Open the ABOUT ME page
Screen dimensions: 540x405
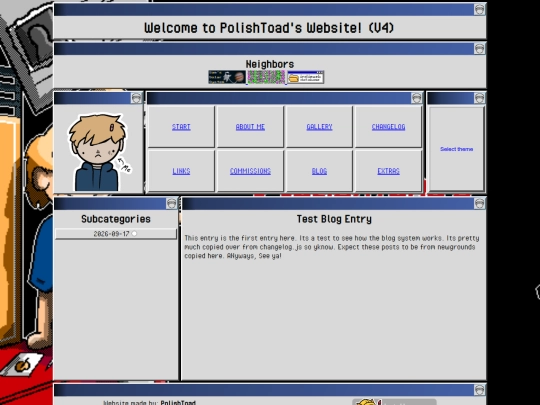click(x=250, y=127)
